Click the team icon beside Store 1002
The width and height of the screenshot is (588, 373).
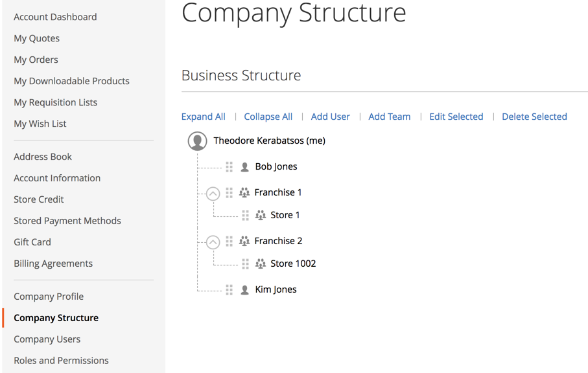(x=261, y=264)
